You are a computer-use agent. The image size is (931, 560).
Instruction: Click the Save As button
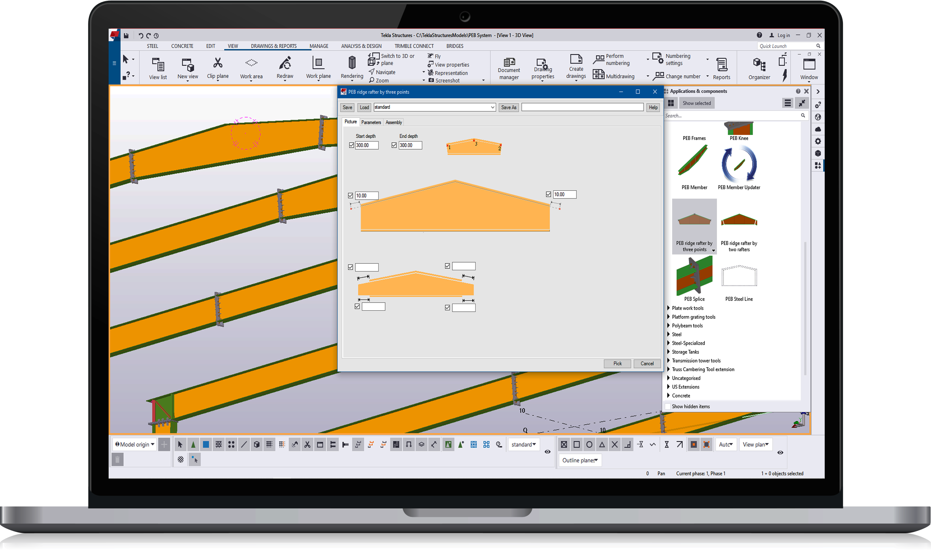[x=509, y=107]
